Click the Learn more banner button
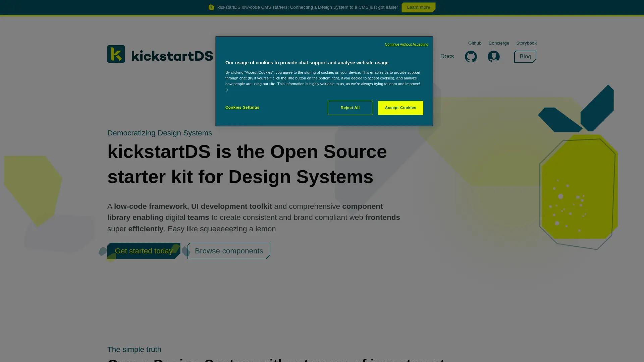 tap(418, 7)
